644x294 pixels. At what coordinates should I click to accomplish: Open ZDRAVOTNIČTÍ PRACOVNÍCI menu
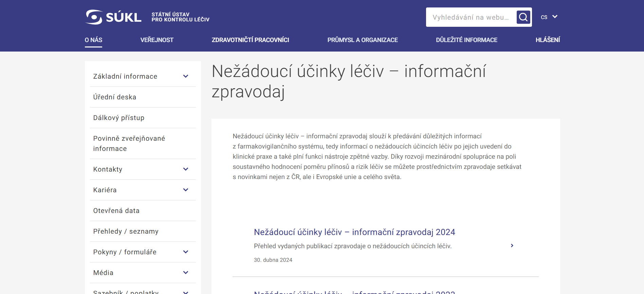coord(251,40)
